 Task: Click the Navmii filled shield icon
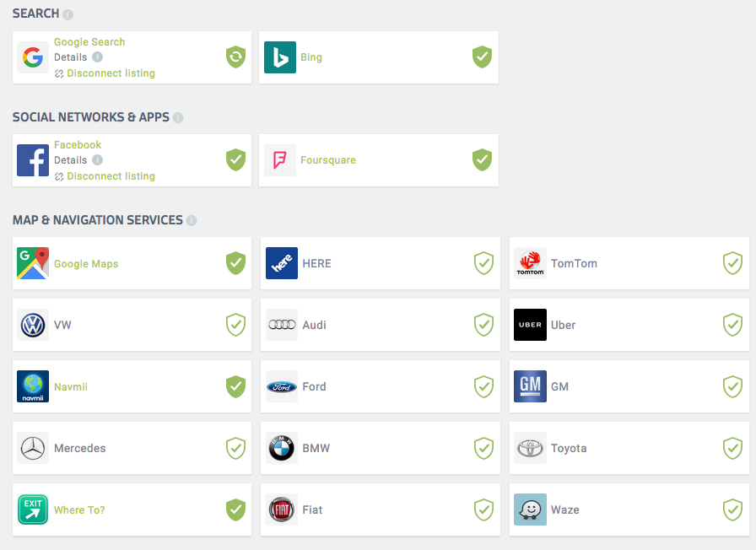pos(235,386)
